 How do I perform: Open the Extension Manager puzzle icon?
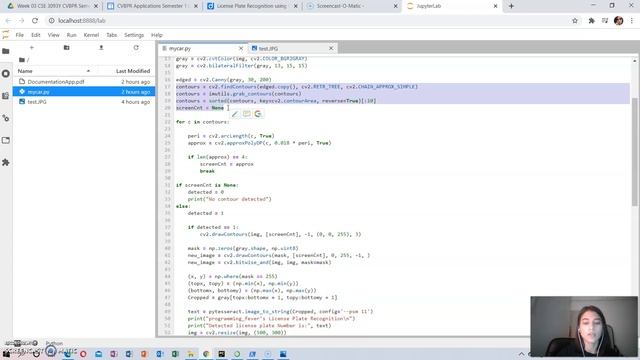[6, 162]
